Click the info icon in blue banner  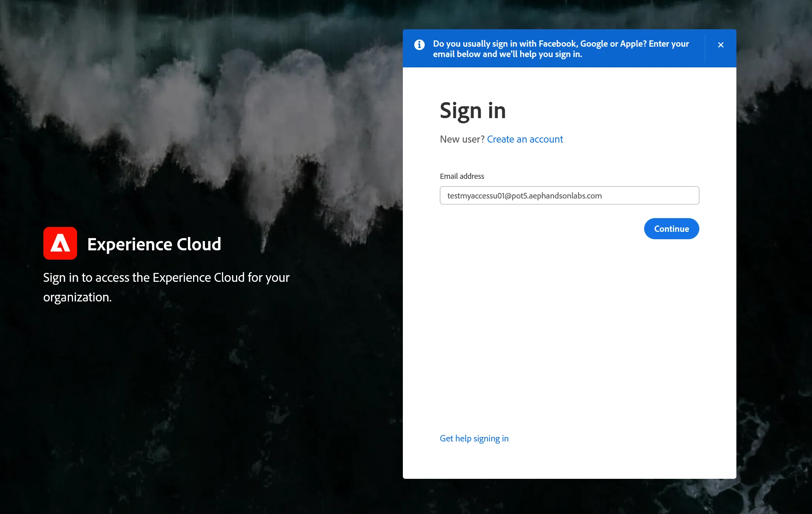(420, 45)
